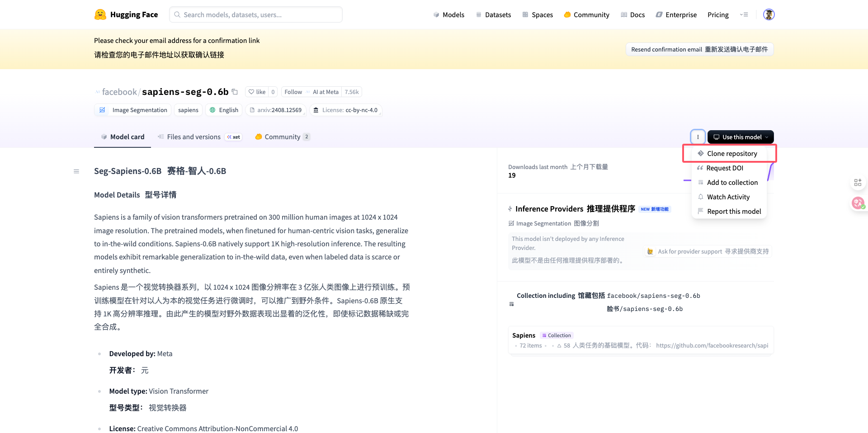868x433 pixels.
Task: Click the Hugging Face logo icon
Action: point(100,14)
